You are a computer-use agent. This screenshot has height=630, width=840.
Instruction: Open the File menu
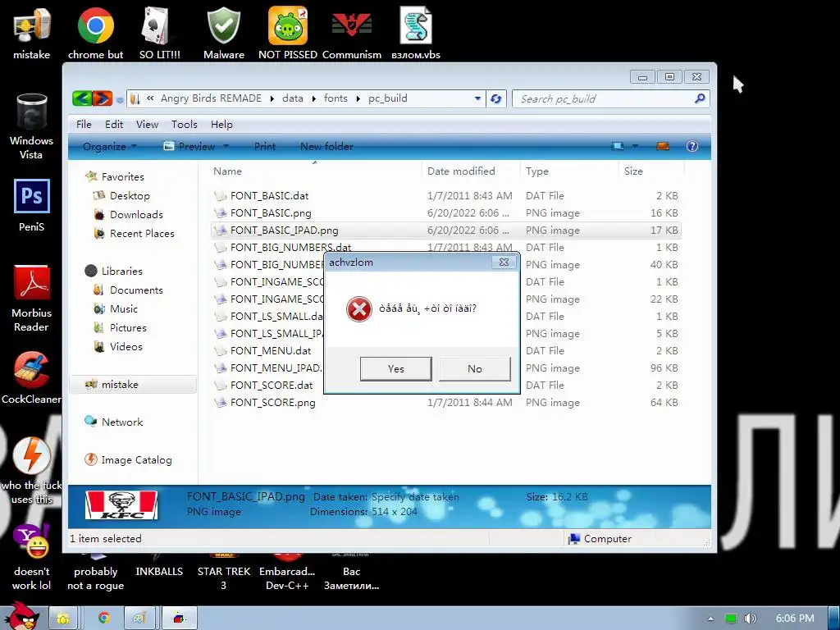[x=84, y=125]
